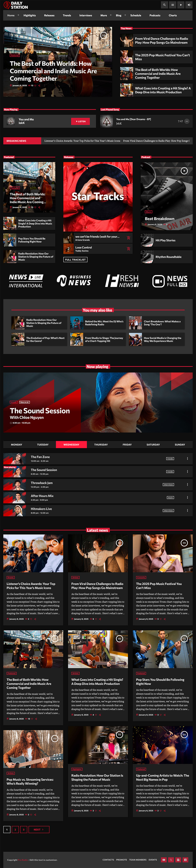Screen dimensions: 196x868
Task: Open YouTube icon in footer
Action: pos(164,860)
